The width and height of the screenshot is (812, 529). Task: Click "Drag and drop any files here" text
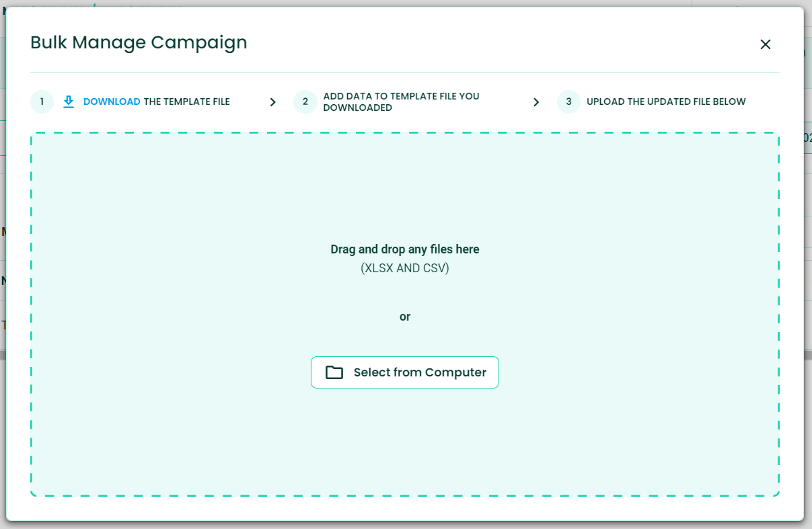tap(405, 249)
